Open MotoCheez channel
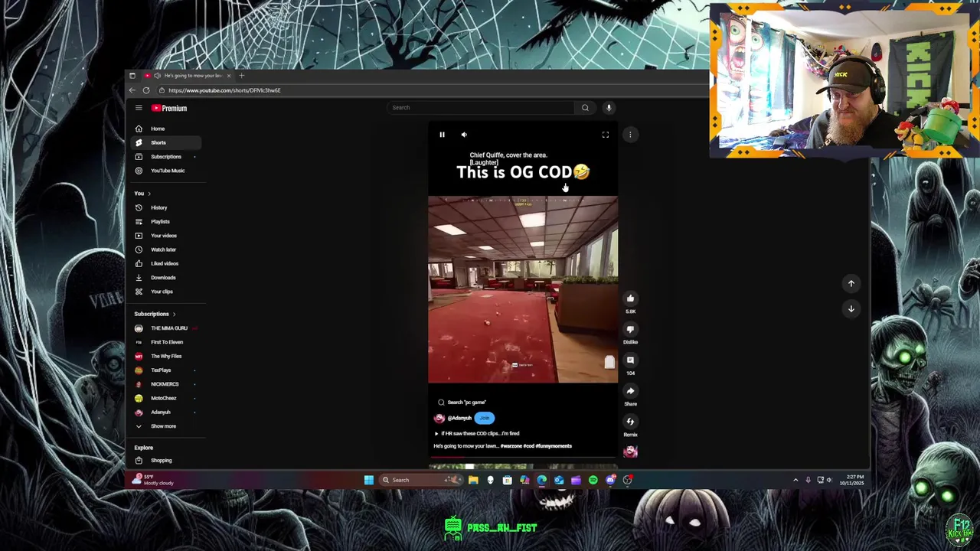This screenshot has width=980, height=551. (x=165, y=398)
